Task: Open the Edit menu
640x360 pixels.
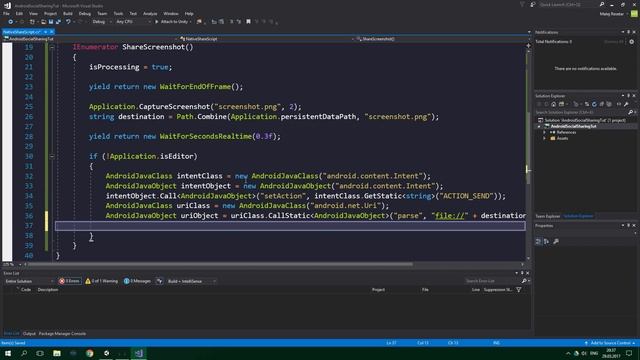Action: (19, 13)
